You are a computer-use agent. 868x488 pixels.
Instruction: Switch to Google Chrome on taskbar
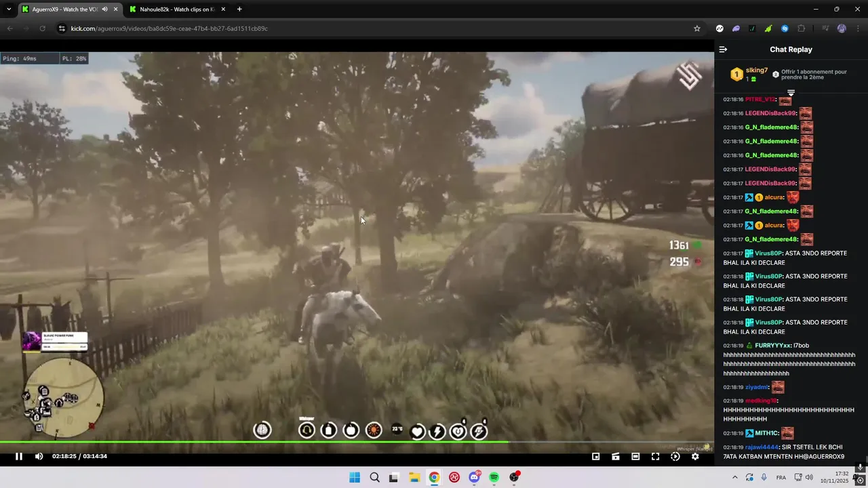434,477
